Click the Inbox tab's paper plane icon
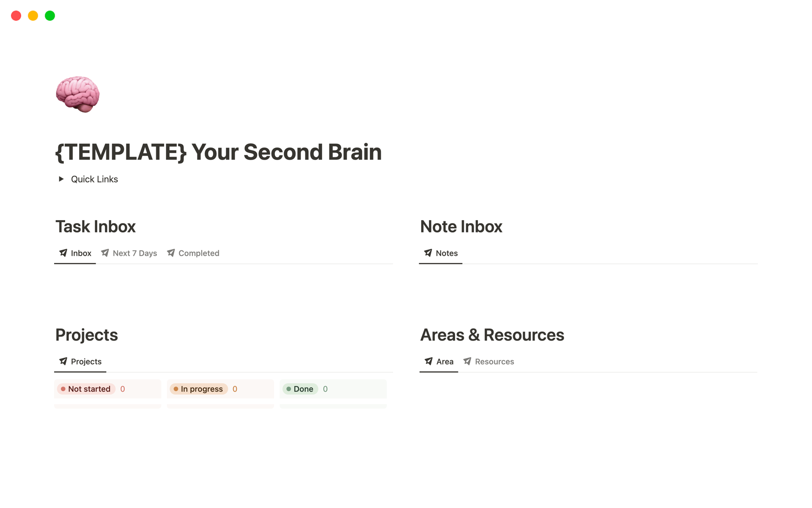This screenshot has height=508, width=812. [x=63, y=253]
